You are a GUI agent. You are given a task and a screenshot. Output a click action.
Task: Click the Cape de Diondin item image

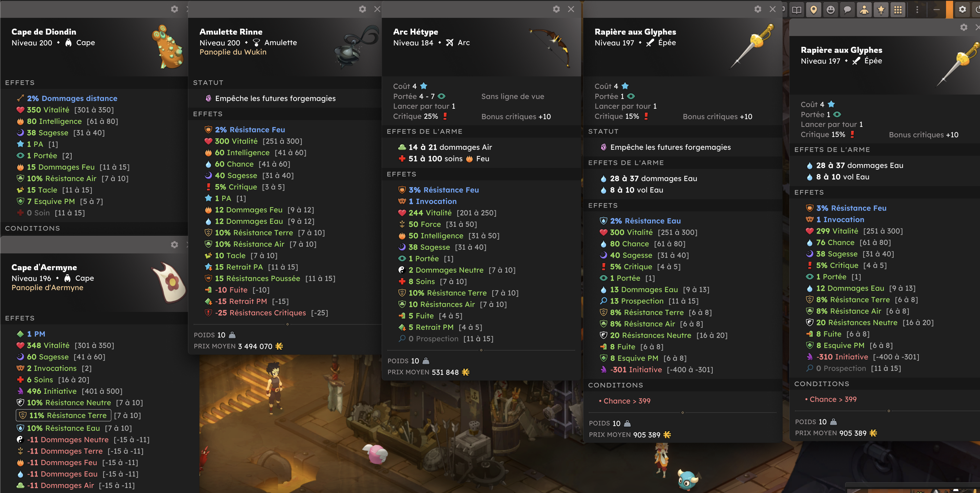point(168,47)
